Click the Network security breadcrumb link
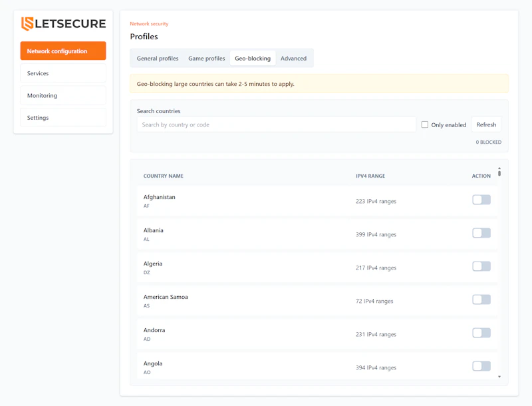This screenshot has width=532, height=406. [x=149, y=24]
